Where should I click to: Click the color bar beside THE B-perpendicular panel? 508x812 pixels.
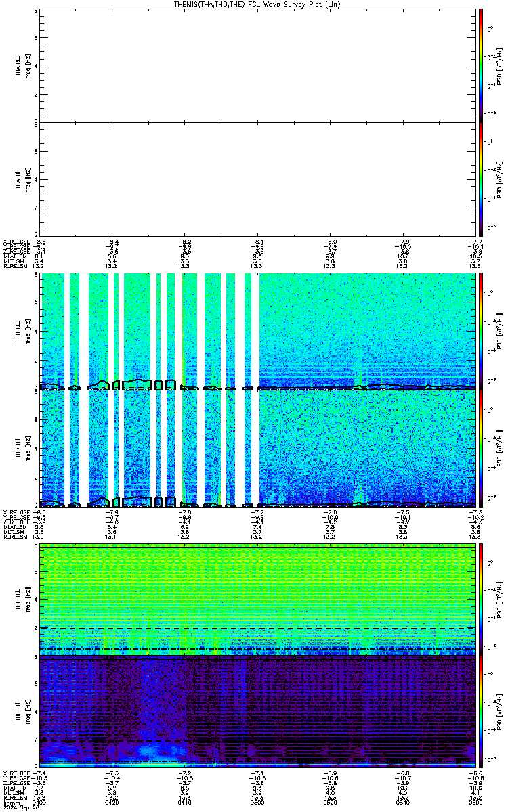pos(481,599)
